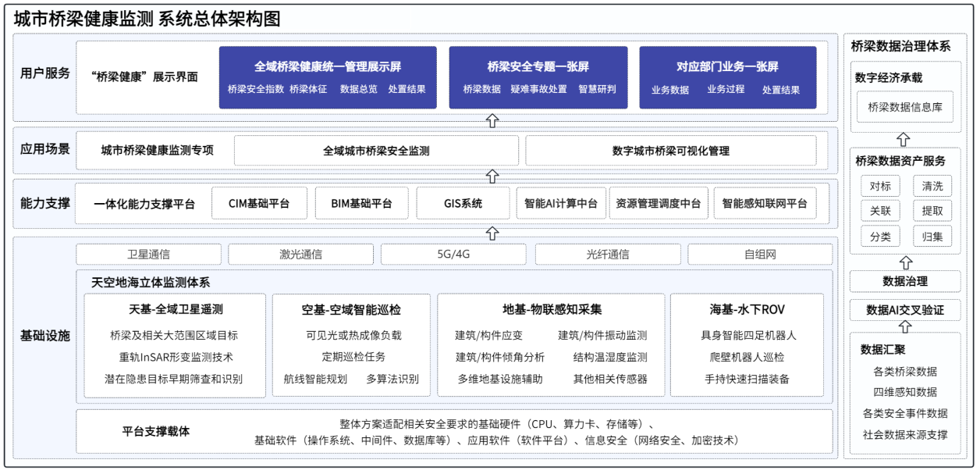This screenshot has height=474, width=980.
Task: Click the BIM基础平台 box
Action: pos(361,203)
